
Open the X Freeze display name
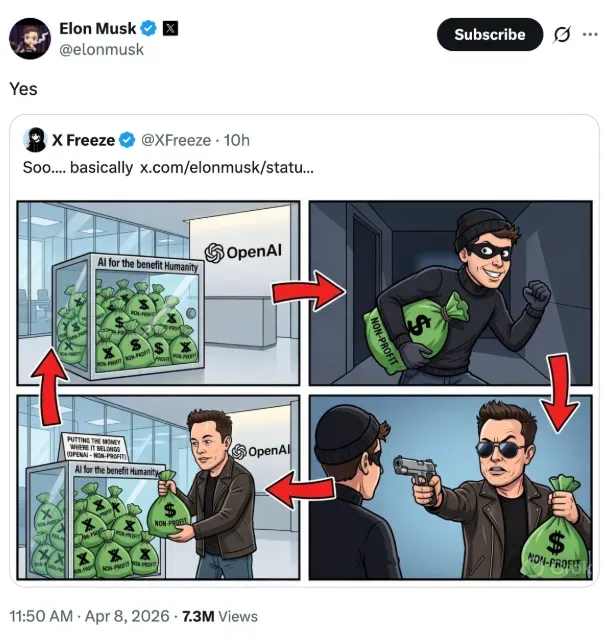coord(84,140)
